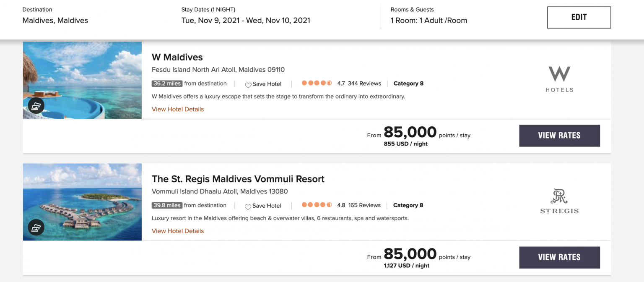The width and height of the screenshot is (644, 282).
Task: Save W Maldives using the heart icon
Action: tap(248, 84)
